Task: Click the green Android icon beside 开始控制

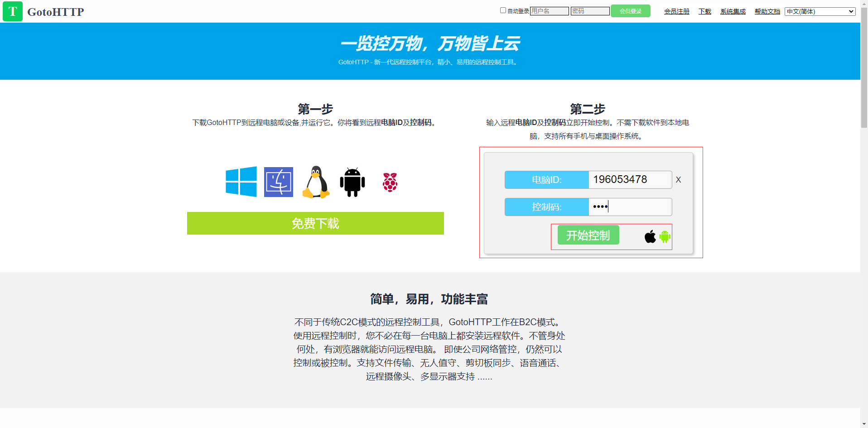Action: 665,236
